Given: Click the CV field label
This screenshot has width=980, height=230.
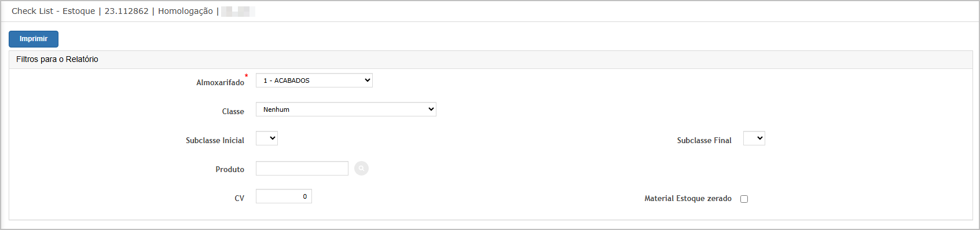Looking at the screenshot, I should click(239, 199).
